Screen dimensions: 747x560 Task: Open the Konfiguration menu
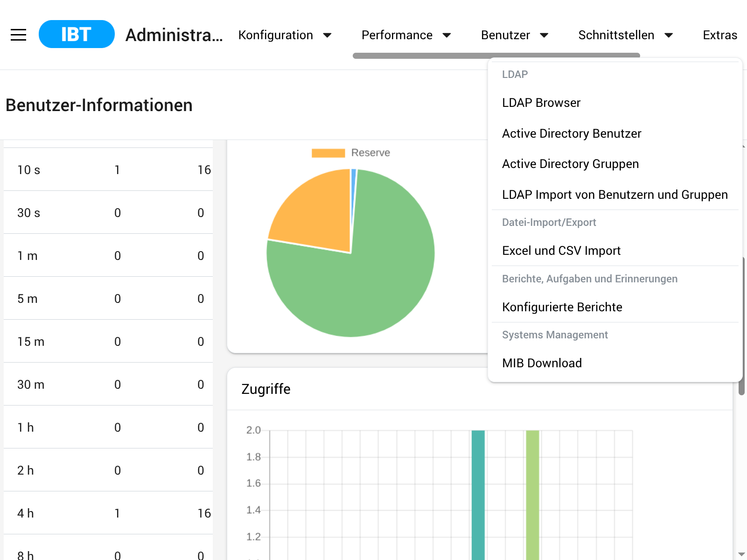(x=276, y=35)
